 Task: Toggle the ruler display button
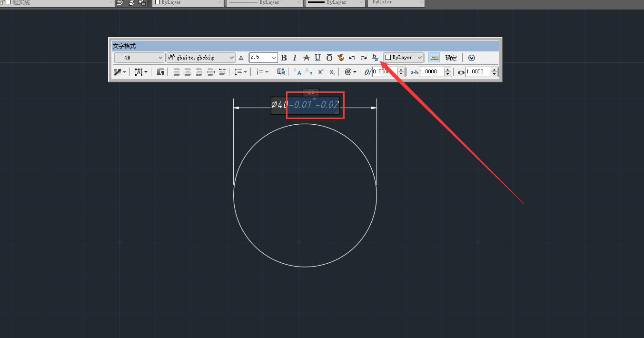434,58
